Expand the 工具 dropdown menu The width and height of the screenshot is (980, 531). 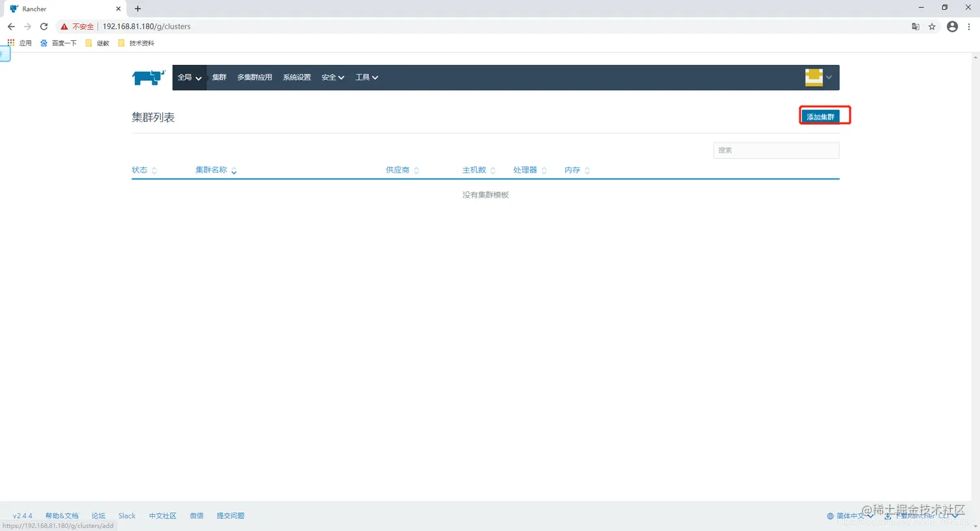coord(366,77)
